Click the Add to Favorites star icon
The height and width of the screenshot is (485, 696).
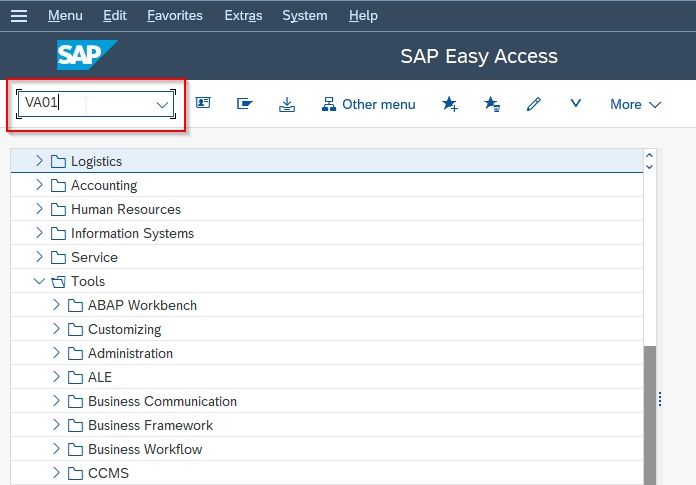tap(450, 104)
